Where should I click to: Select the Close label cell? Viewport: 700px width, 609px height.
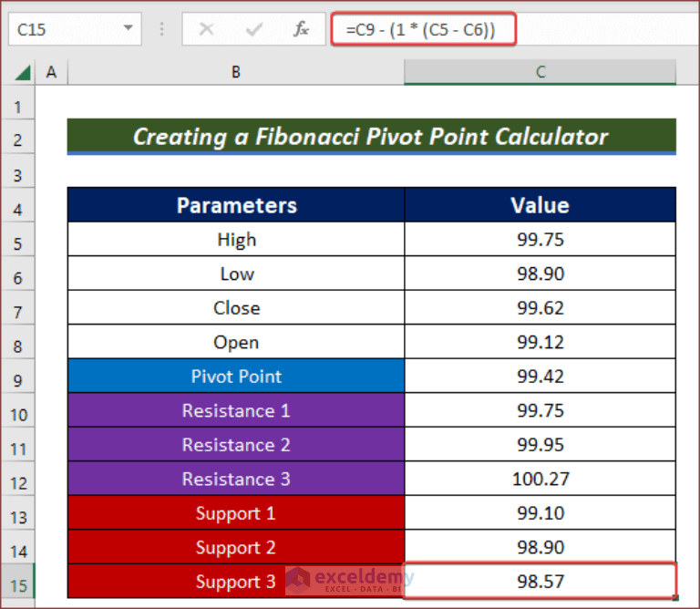point(236,307)
